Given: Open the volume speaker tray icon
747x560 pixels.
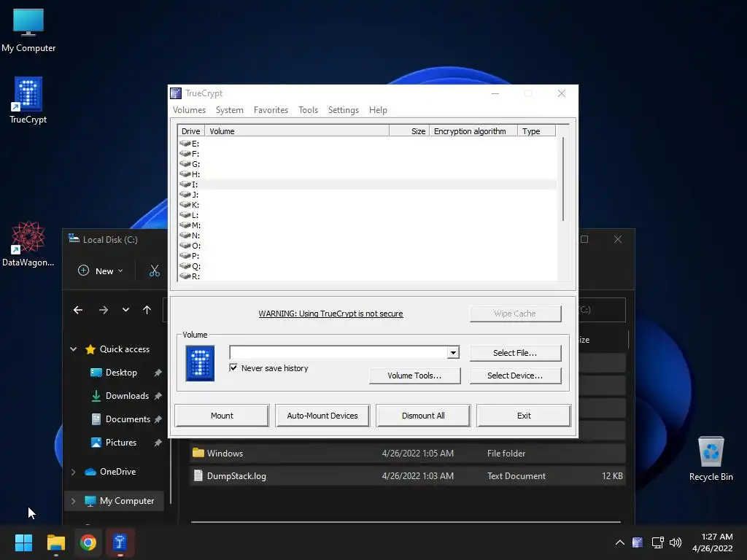Looking at the screenshot, I should (x=676, y=542).
